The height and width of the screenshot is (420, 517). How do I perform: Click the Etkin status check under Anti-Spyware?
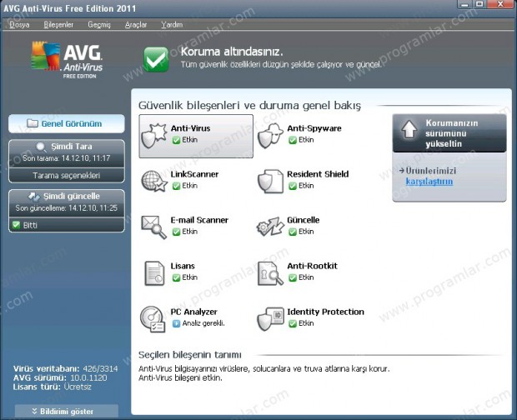coord(293,140)
